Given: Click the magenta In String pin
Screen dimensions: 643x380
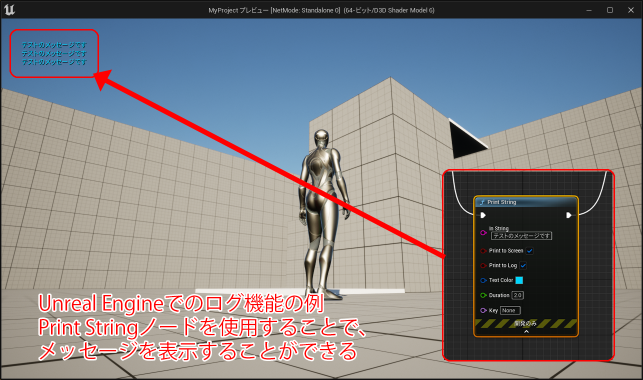Looking at the screenshot, I should pos(483,233).
